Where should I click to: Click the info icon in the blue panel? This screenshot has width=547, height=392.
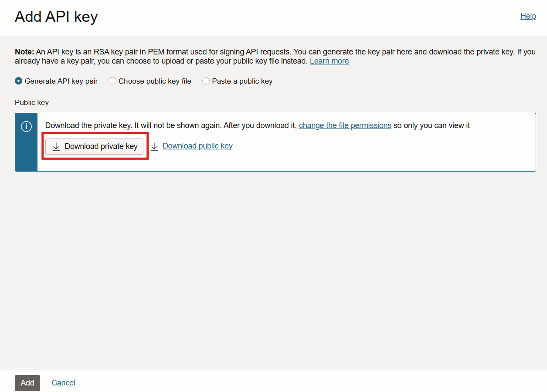[x=26, y=126]
